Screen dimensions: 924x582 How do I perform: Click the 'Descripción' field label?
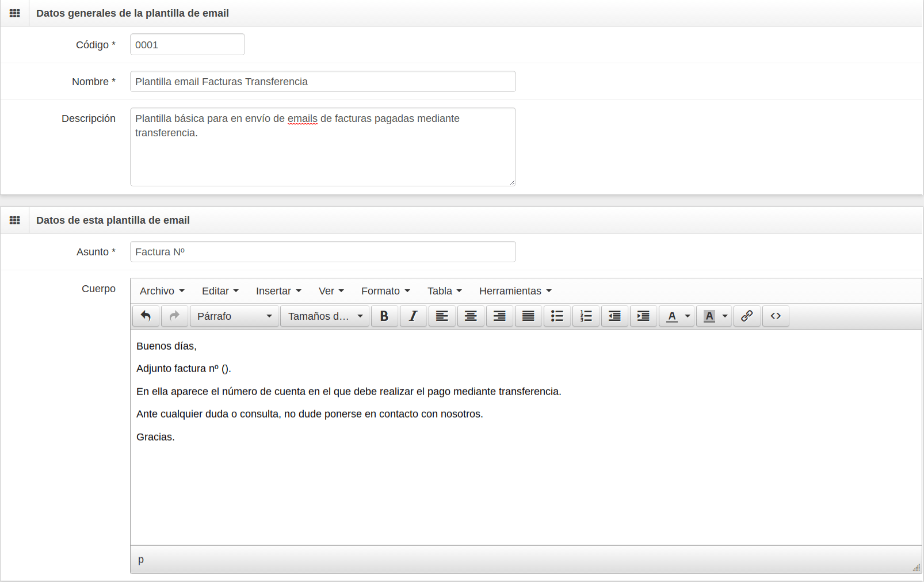point(89,118)
